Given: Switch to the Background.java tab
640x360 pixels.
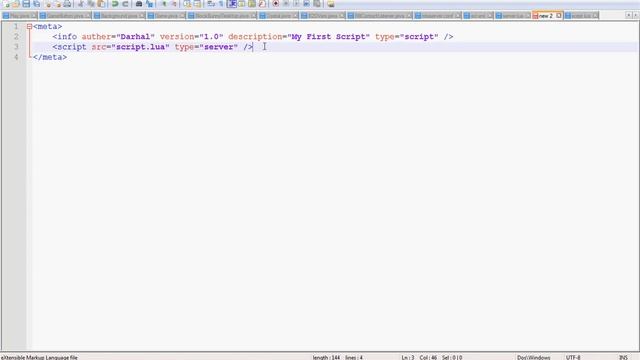Looking at the screenshot, I should click(119, 16).
